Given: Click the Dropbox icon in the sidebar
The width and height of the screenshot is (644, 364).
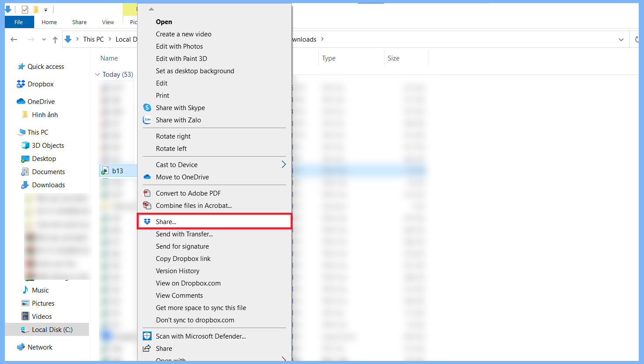Looking at the screenshot, I should (x=21, y=84).
